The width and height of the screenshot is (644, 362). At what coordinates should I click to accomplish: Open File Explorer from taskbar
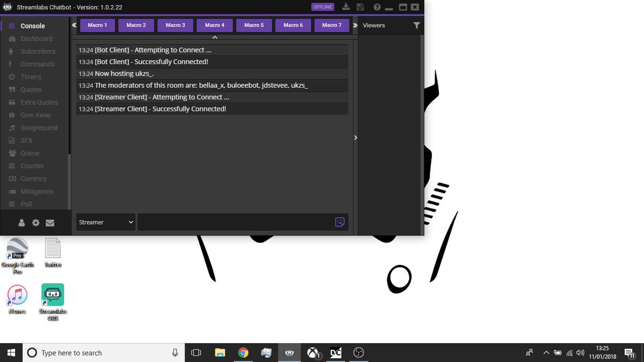click(x=220, y=353)
